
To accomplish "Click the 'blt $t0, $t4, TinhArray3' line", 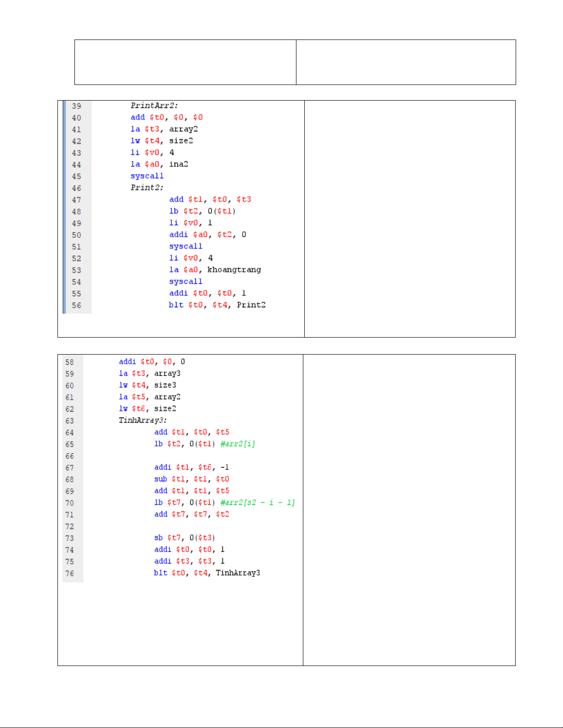I will tap(207, 573).
